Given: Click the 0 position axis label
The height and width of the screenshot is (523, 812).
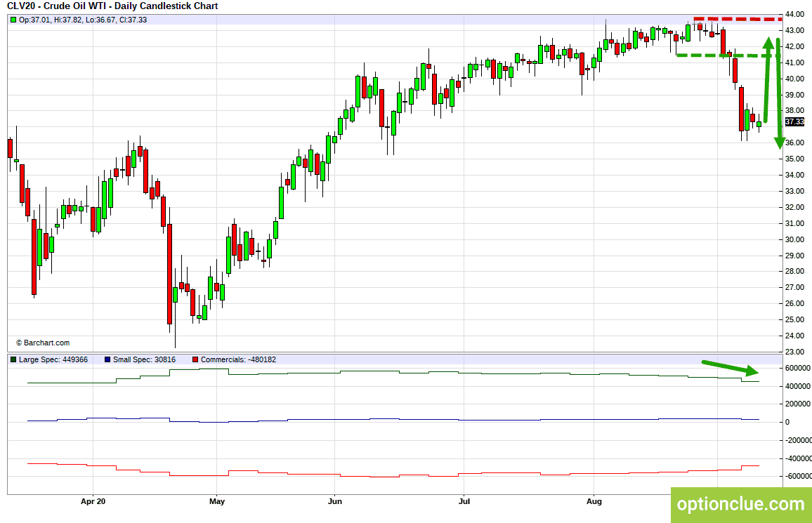Looking at the screenshot, I should click(787, 422).
